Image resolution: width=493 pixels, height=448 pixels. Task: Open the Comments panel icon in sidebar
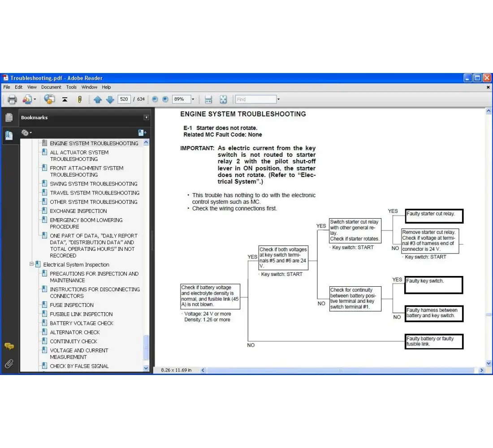[9, 346]
